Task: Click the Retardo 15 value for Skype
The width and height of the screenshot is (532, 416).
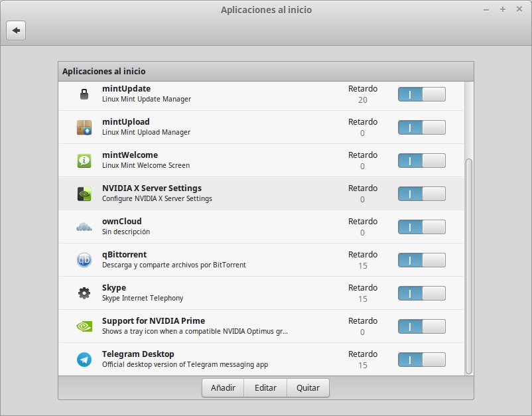Action: click(363, 299)
